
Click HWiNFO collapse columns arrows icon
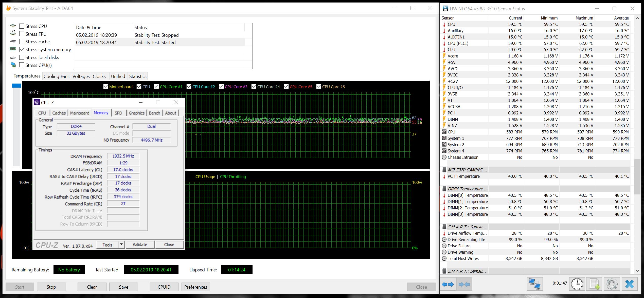(464, 284)
